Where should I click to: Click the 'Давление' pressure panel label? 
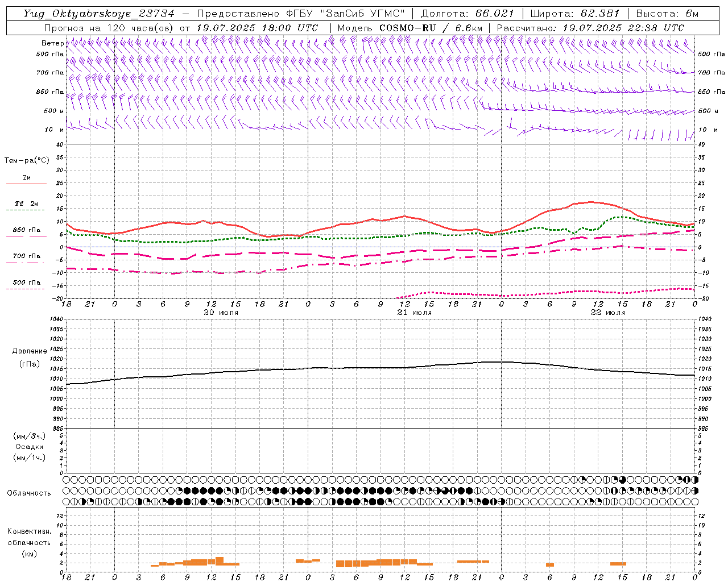(30, 351)
